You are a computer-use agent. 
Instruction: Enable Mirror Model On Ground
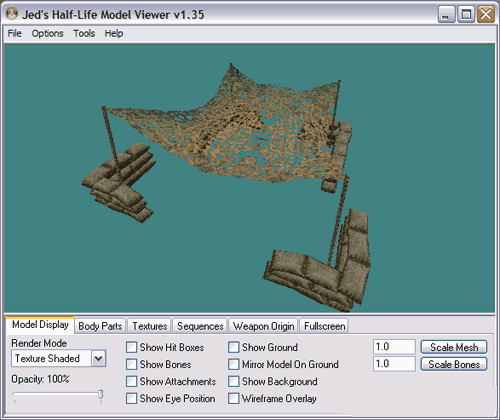pyautogui.click(x=234, y=364)
